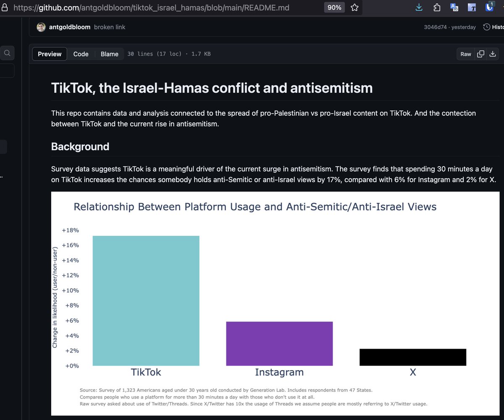Click the TikTok teal bar in chart
Image resolution: width=504 pixels, height=420 pixels.
tap(146, 300)
